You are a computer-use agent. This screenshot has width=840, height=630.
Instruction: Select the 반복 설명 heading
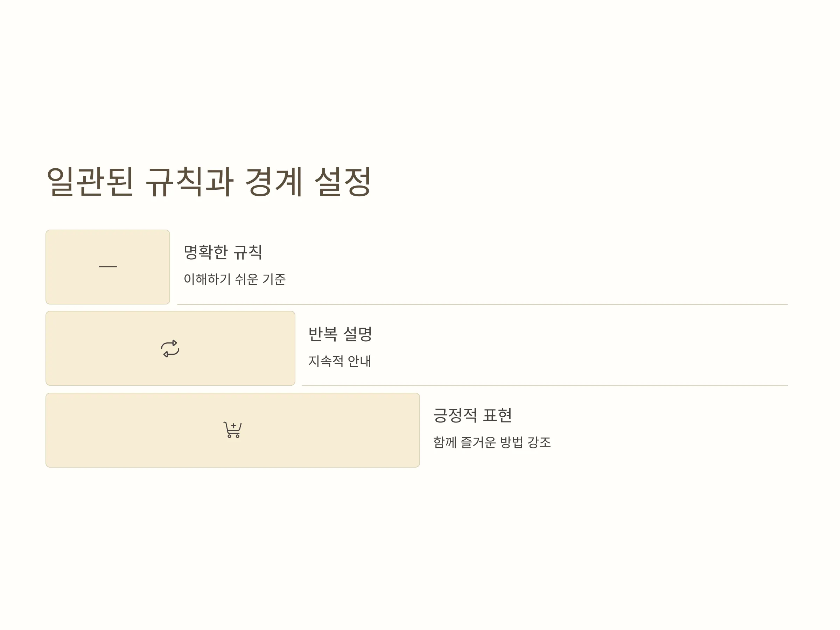point(340,334)
